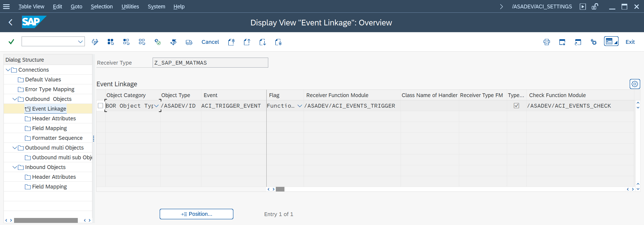Select Event Linkage tree item
The width and height of the screenshot is (644, 225).
click(49, 109)
